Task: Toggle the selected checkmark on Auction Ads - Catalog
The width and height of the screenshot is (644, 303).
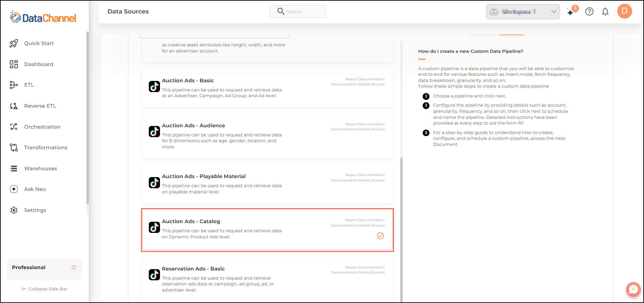Action: tap(380, 236)
